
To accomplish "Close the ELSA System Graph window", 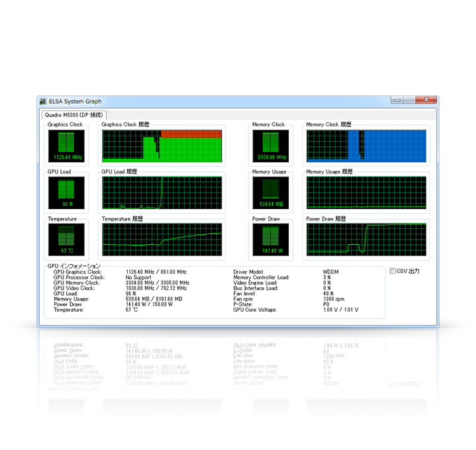I will [x=426, y=100].
